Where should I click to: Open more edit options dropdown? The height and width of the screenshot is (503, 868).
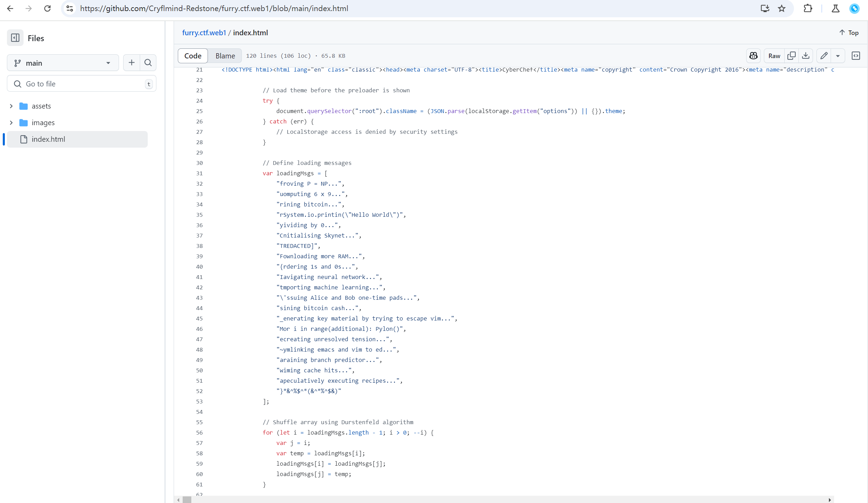838,56
